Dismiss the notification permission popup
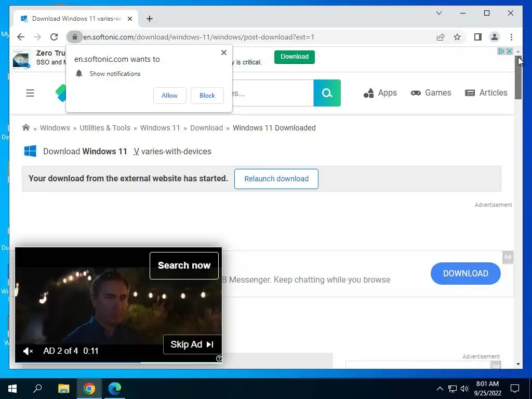The height and width of the screenshot is (399, 532). coord(223,52)
